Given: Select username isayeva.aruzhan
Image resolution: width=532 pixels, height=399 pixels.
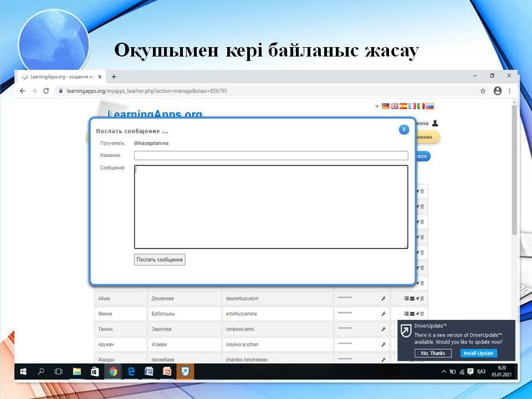Looking at the screenshot, I should 242,344.
